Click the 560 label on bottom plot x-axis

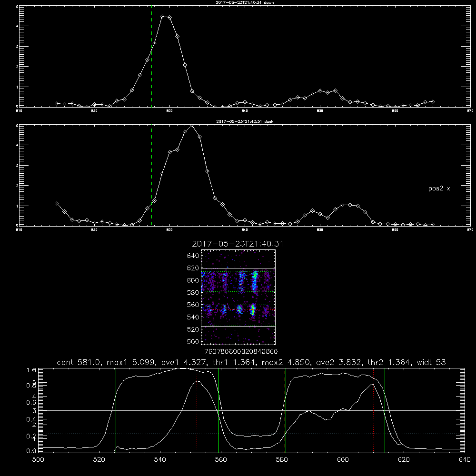click(221, 460)
